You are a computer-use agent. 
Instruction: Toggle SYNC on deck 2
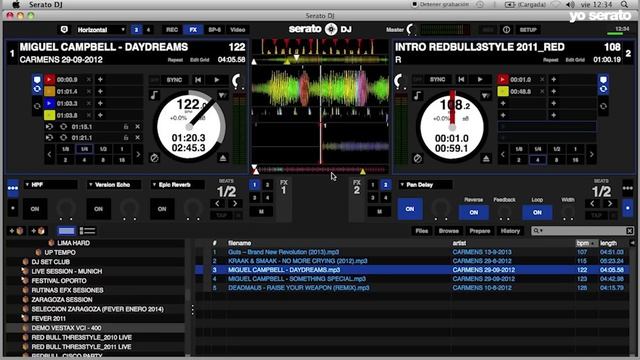[x=438, y=80]
